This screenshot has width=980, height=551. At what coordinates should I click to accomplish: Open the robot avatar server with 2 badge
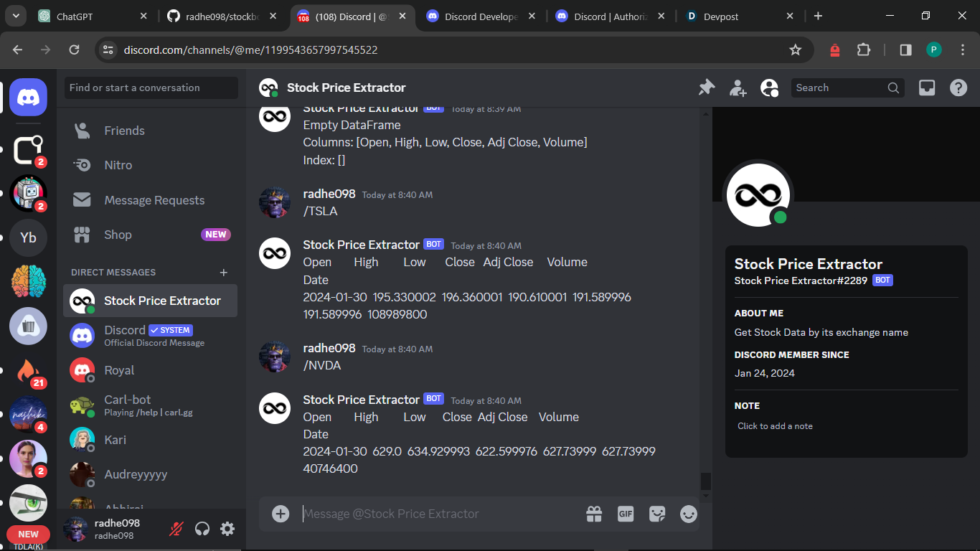point(29,193)
